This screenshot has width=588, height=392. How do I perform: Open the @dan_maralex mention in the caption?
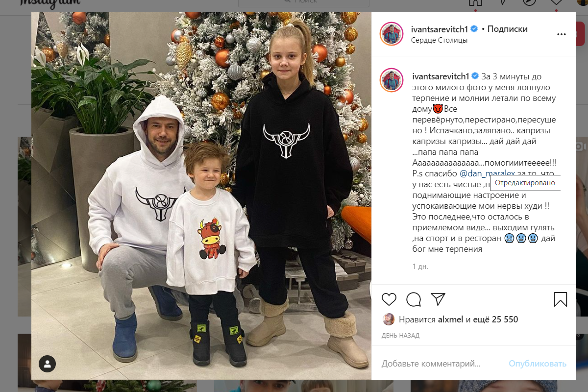coord(483,173)
